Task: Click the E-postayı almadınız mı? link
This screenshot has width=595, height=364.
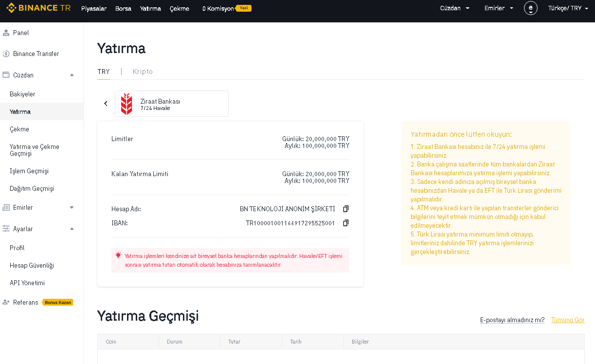Action: (x=512, y=320)
